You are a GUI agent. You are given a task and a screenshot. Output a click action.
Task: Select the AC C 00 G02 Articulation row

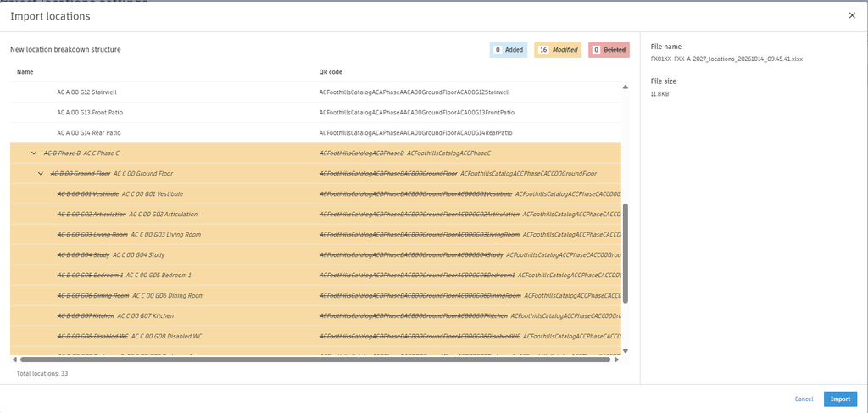315,215
